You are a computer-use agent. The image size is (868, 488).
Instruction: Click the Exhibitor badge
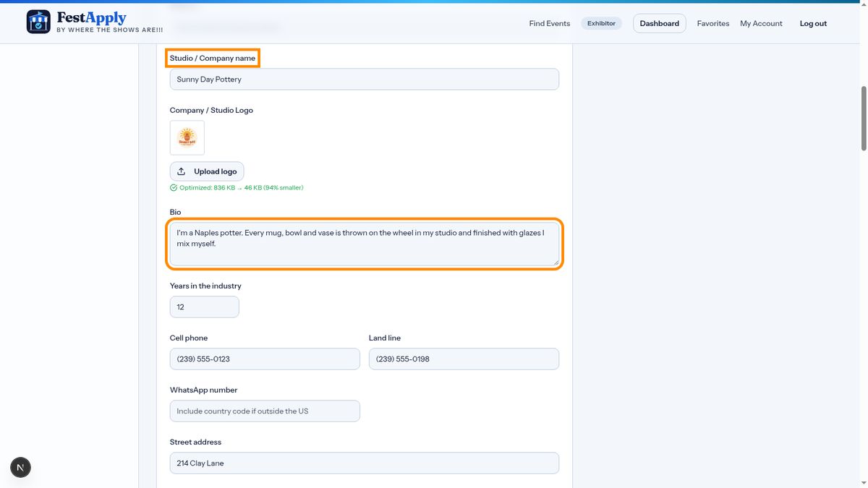[x=601, y=23]
